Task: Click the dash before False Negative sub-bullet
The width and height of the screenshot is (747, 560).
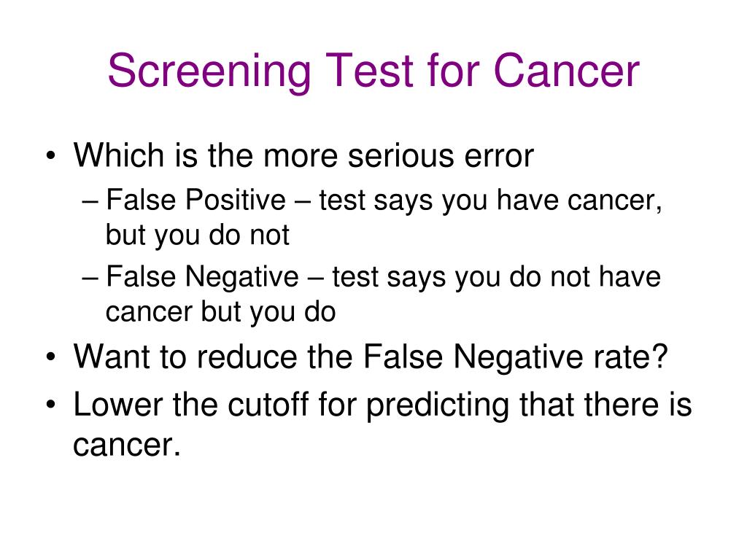Action: pyautogui.click(x=90, y=279)
